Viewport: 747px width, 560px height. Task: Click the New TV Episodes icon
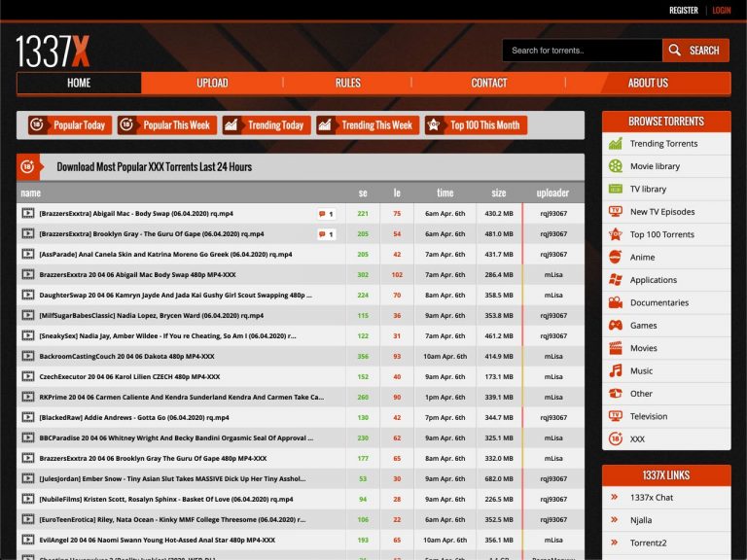coord(615,211)
